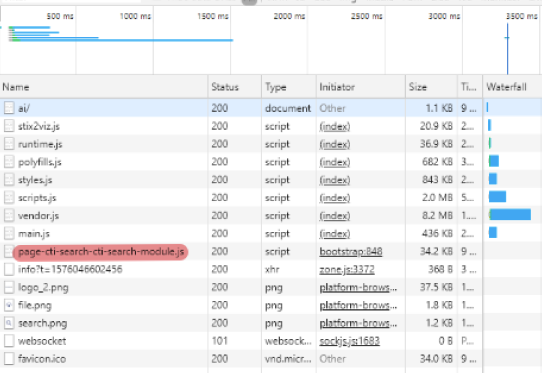Click the file icon beside scripts.js
The height and width of the screenshot is (373, 542).
click(9, 198)
